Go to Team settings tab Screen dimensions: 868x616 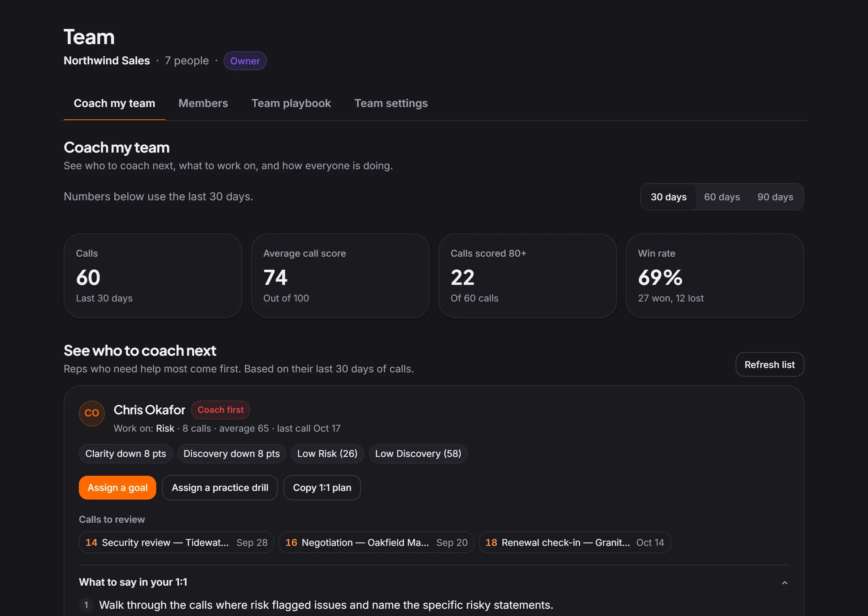391,103
